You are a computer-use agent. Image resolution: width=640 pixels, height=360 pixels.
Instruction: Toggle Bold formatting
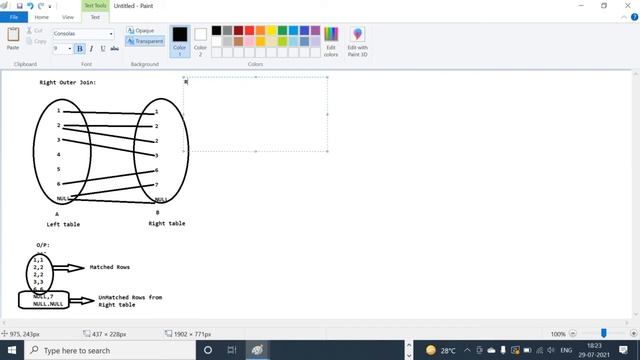pyautogui.click(x=80, y=49)
